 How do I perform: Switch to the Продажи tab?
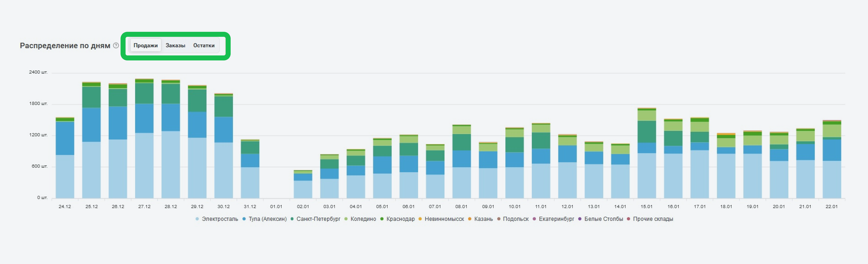pyautogui.click(x=146, y=45)
